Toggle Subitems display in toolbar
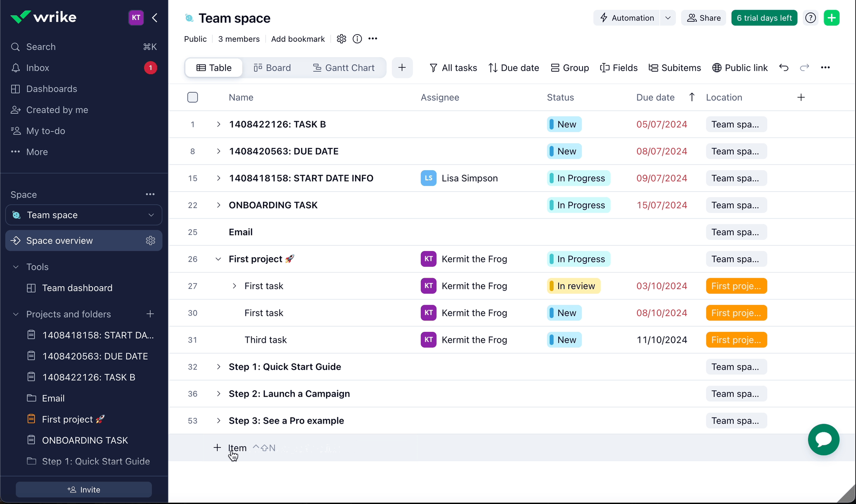The image size is (856, 504). pos(674,68)
